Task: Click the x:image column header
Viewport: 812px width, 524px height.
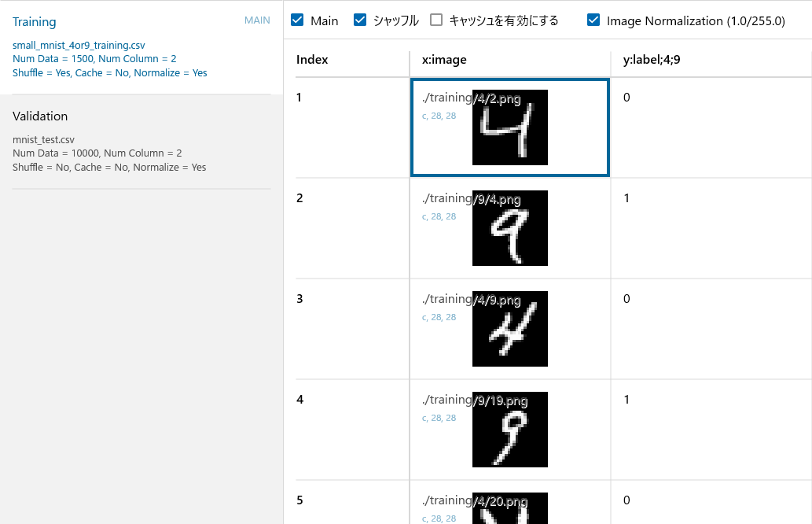Action: [445, 59]
